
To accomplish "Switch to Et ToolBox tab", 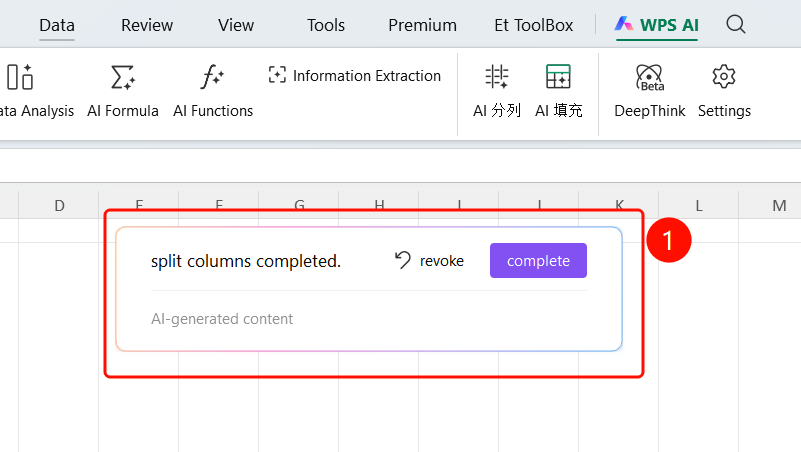I will (x=533, y=25).
